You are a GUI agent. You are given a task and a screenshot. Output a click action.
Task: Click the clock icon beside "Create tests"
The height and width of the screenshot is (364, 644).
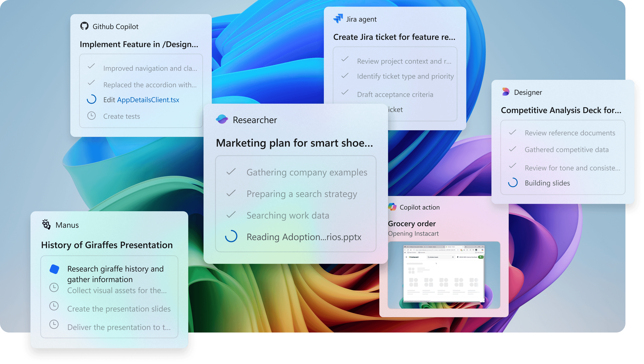91,116
